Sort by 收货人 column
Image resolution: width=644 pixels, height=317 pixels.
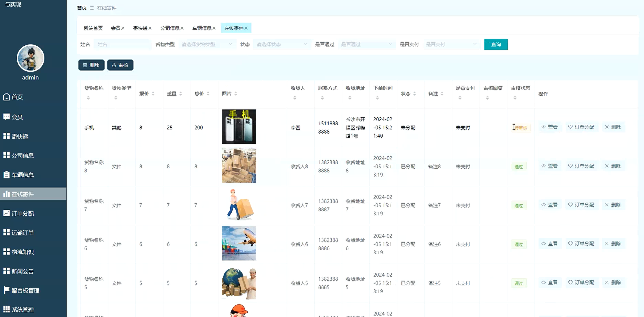click(295, 98)
